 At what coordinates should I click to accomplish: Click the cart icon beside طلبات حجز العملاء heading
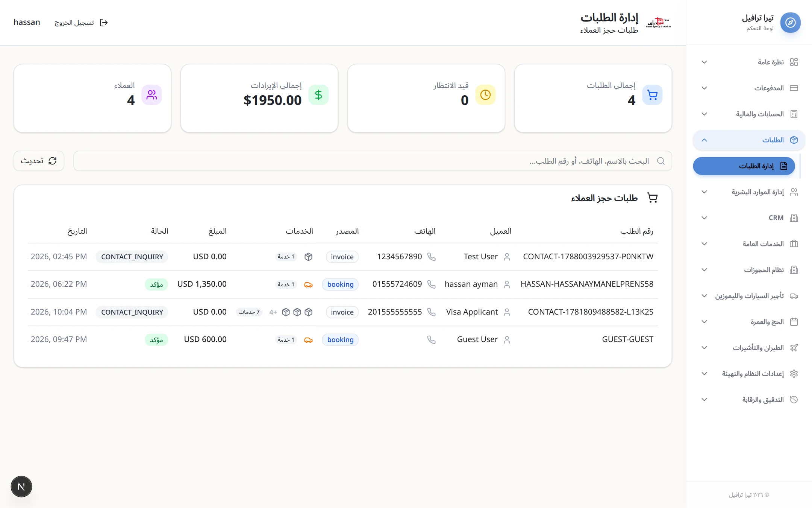652,198
